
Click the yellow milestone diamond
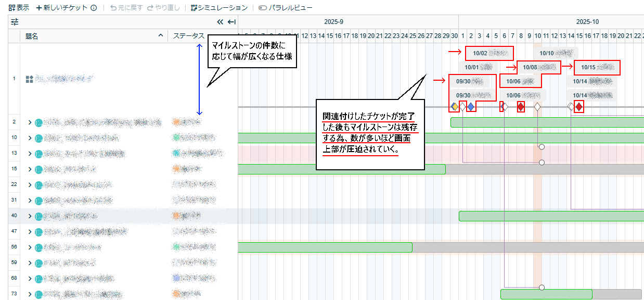point(455,107)
